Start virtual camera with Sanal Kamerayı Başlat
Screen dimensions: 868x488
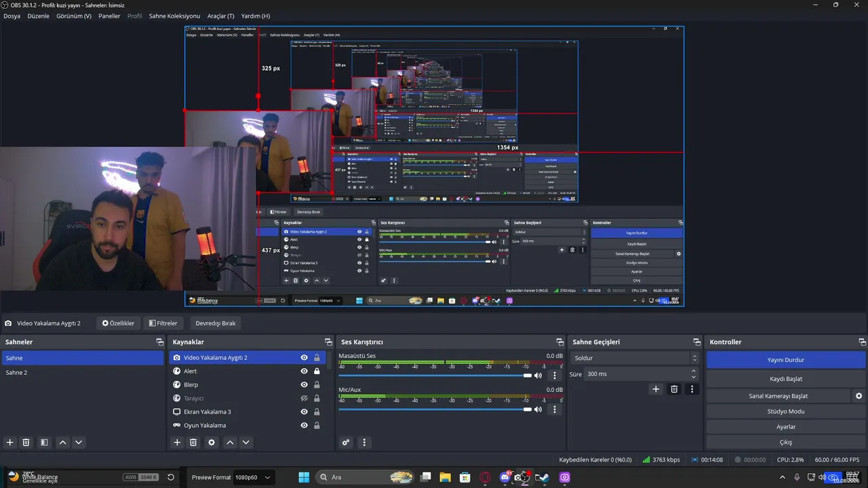778,396
